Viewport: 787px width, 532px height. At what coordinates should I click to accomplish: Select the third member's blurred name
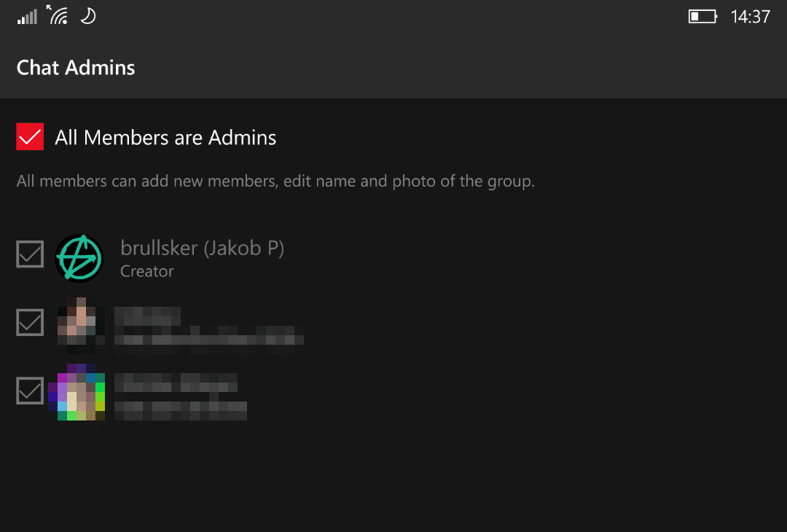click(x=176, y=383)
